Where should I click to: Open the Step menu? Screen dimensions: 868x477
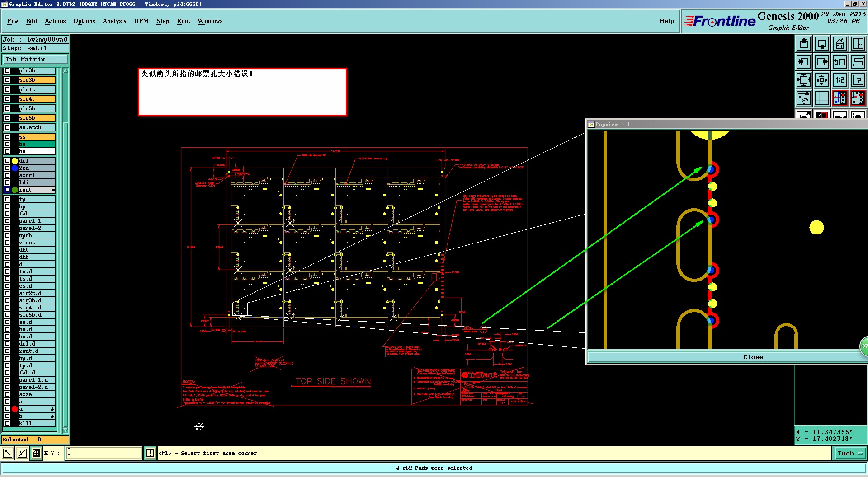coord(163,21)
